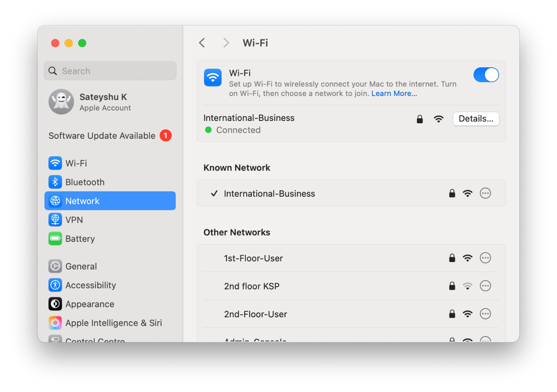Click lock icon on 2nd-Floor-User row
Viewport: 557px width, 392px height.
452,314
